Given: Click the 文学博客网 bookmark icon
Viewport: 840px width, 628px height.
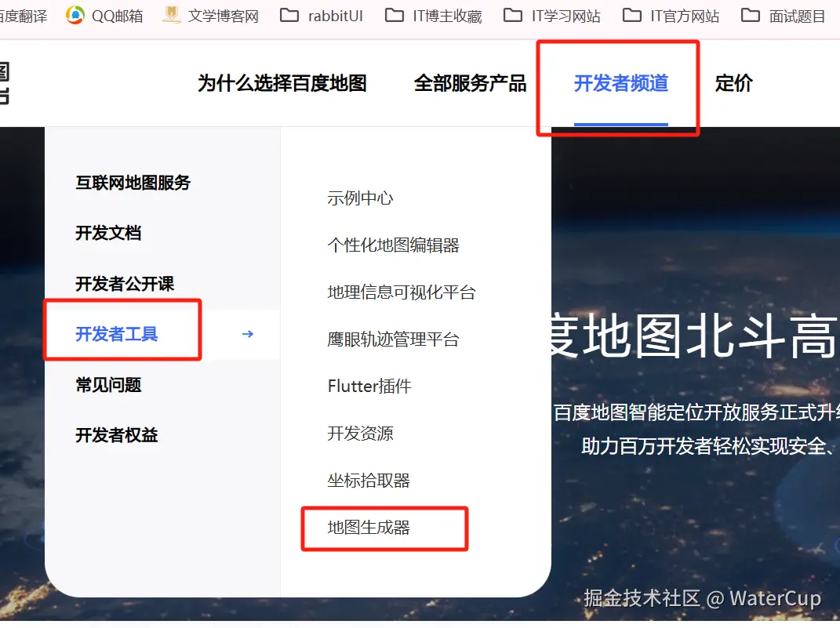Looking at the screenshot, I should pyautogui.click(x=172, y=15).
